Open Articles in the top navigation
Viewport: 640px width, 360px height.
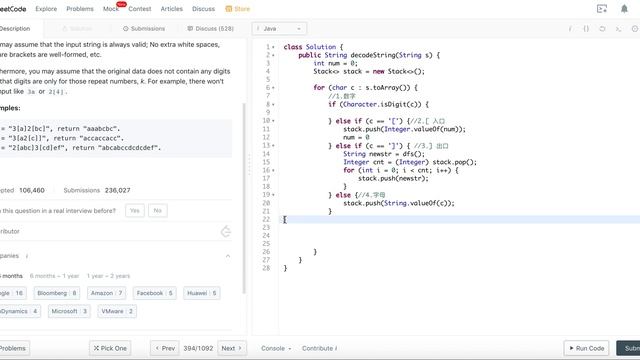[x=171, y=9]
